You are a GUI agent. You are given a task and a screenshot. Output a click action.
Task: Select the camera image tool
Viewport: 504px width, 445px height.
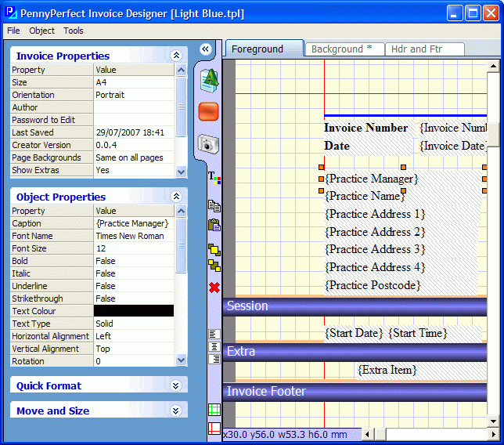click(208, 143)
